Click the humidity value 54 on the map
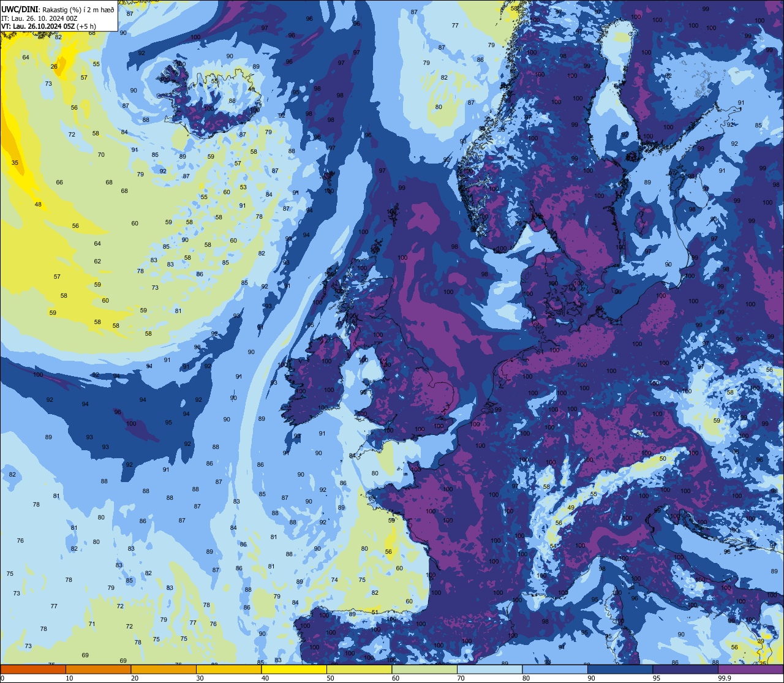The height and width of the screenshot is (683, 784). tap(553, 546)
